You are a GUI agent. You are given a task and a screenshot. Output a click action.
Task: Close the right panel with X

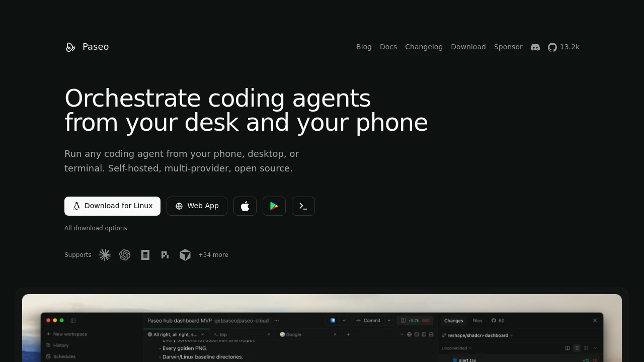(595, 320)
